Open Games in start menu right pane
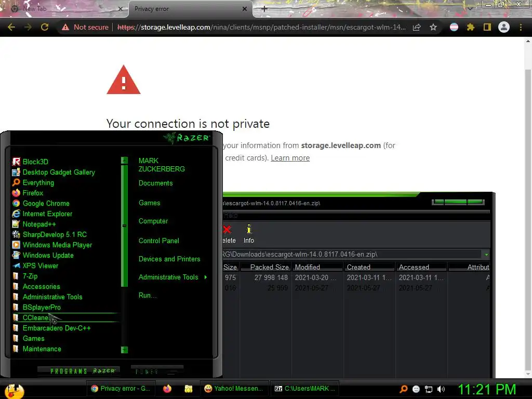The width and height of the screenshot is (532, 399). point(149,203)
